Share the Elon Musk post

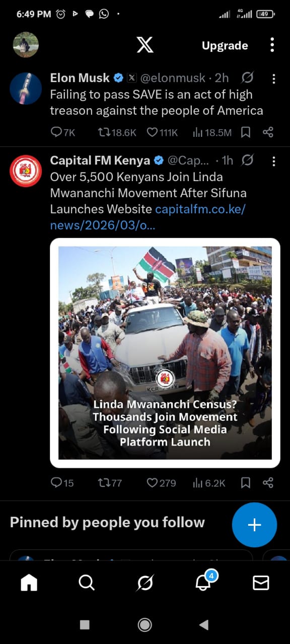pyautogui.click(x=268, y=132)
